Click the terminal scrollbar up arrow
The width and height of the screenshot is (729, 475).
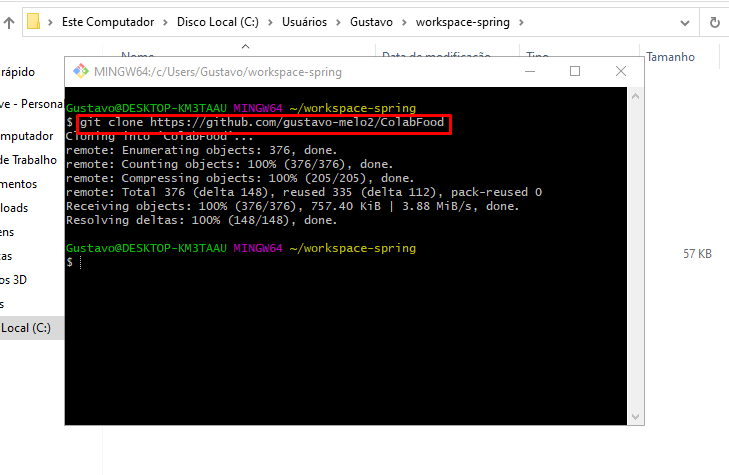(x=635, y=96)
